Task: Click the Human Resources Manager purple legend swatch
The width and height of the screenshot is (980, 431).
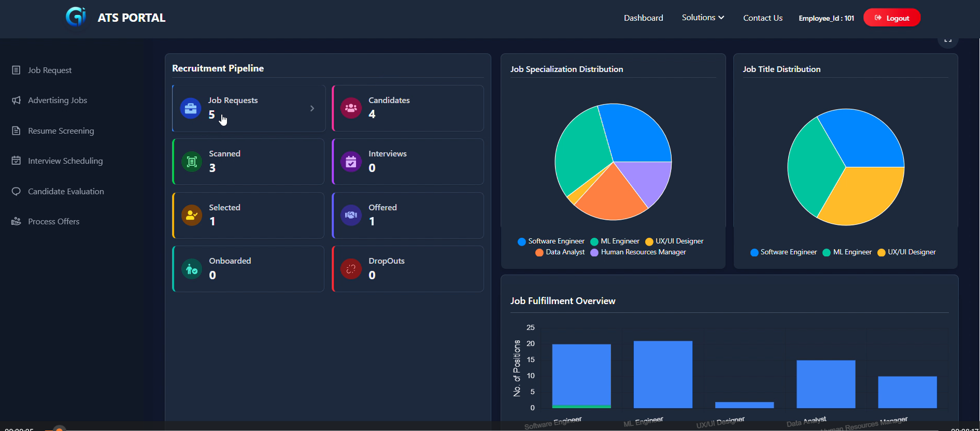Action: click(x=594, y=252)
